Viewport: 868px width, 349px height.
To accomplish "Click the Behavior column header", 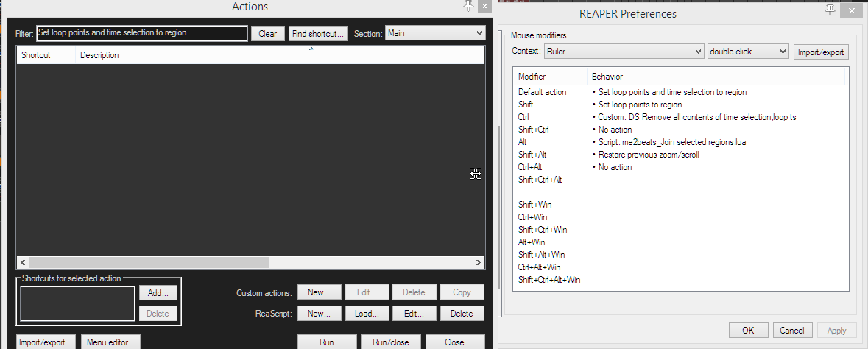I will 716,77.
